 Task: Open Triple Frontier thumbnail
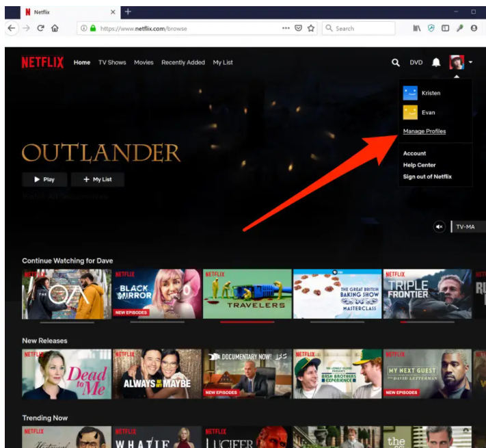pyautogui.click(x=427, y=294)
